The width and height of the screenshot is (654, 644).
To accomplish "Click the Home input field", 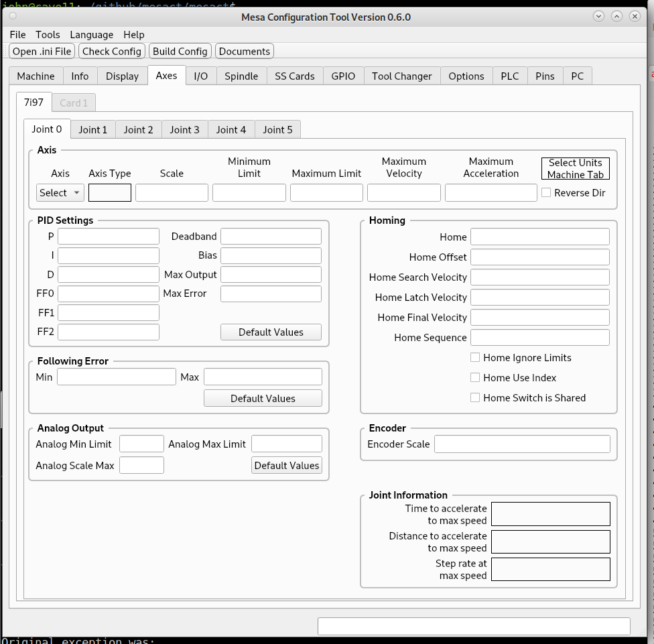I will coord(540,237).
